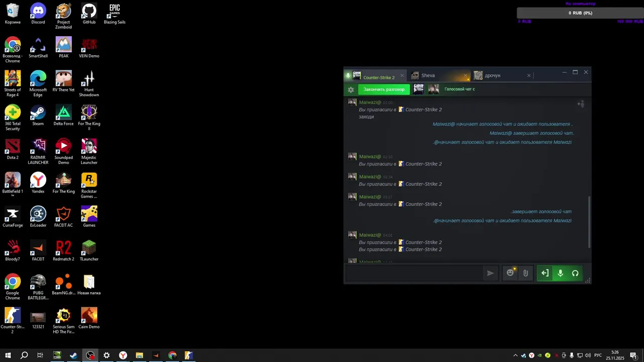Select the GitHub desktop icon
Viewport: 644px width, 362px height.
89,14
